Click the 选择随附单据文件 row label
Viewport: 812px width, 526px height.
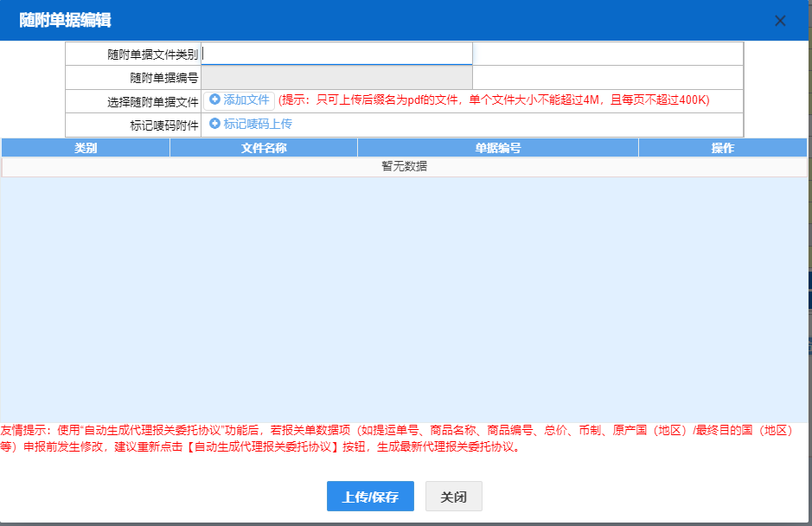pos(153,101)
